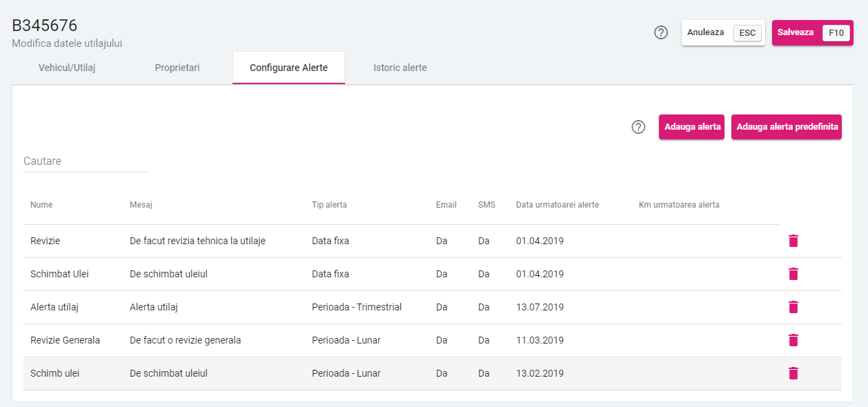Viewport: 868px width, 407px height.
Task: Click the Anuleaza button
Action: click(723, 32)
